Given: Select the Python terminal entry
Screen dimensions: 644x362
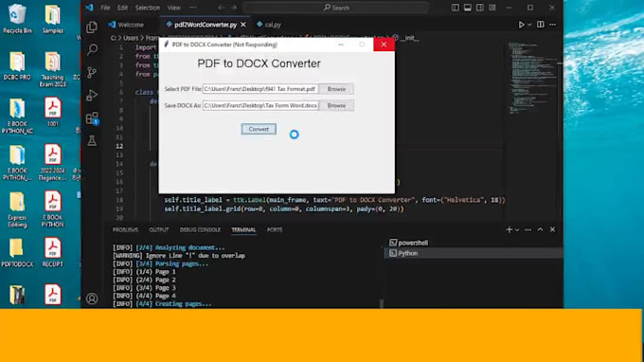Looking at the screenshot, I should coord(474,253).
